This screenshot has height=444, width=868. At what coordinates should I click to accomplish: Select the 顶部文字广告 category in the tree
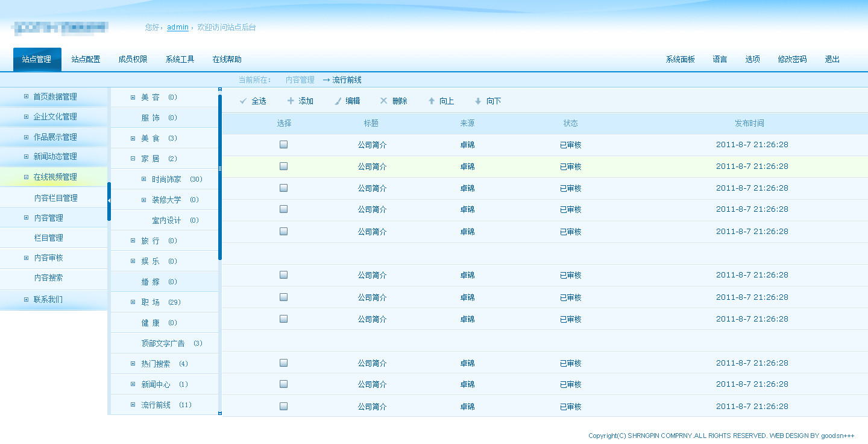(163, 344)
